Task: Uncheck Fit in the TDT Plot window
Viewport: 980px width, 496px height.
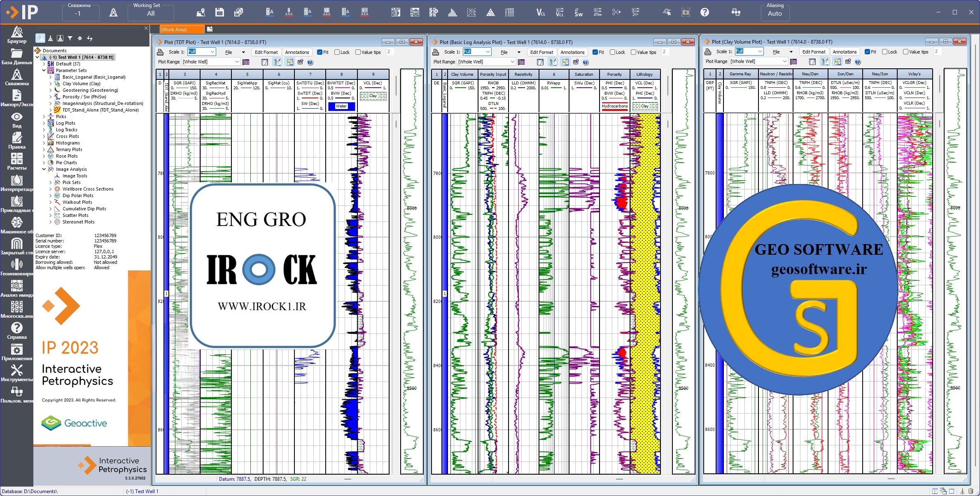Action: (320, 52)
